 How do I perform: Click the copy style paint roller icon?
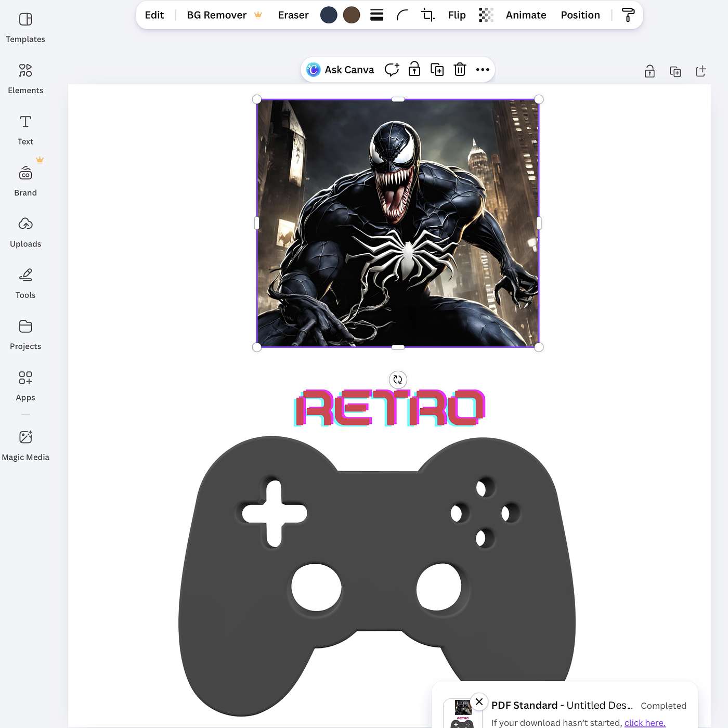click(628, 15)
